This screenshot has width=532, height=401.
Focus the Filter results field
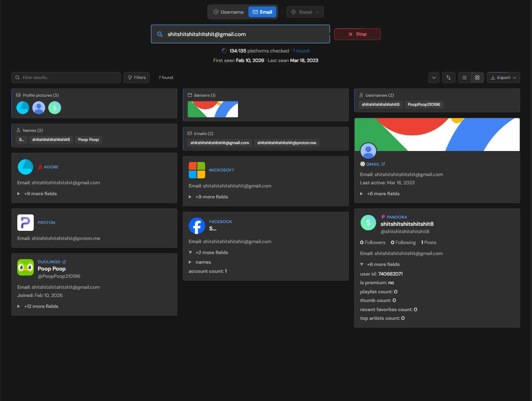point(66,78)
